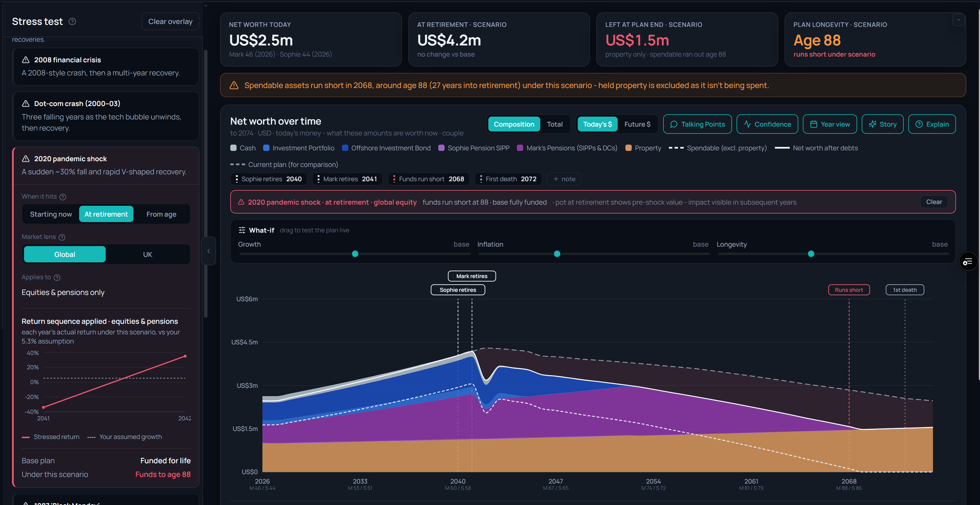Show values in Today's $
The width and height of the screenshot is (980, 505).
point(597,124)
